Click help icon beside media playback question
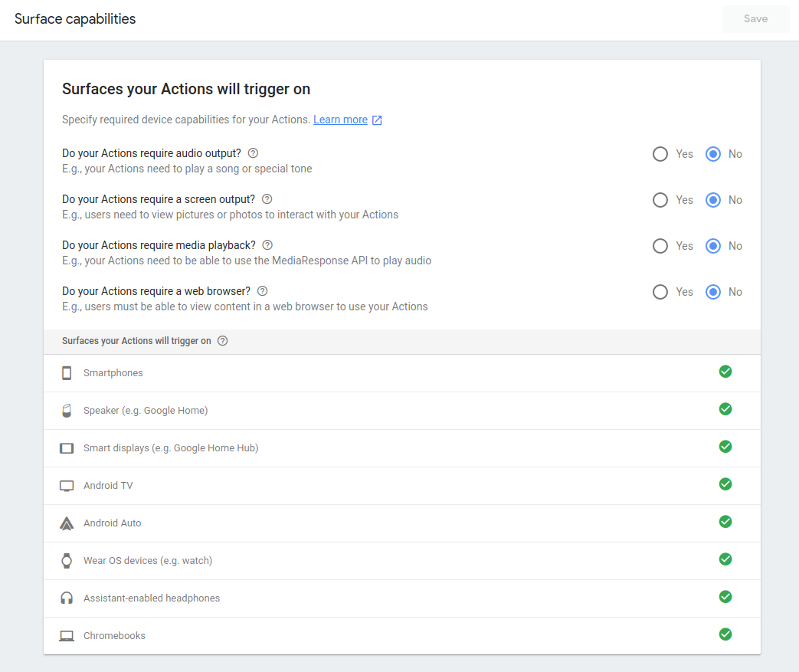 coord(267,245)
